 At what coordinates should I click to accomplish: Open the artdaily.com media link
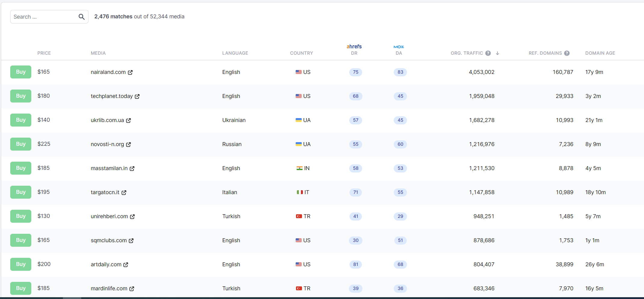point(106,264)
